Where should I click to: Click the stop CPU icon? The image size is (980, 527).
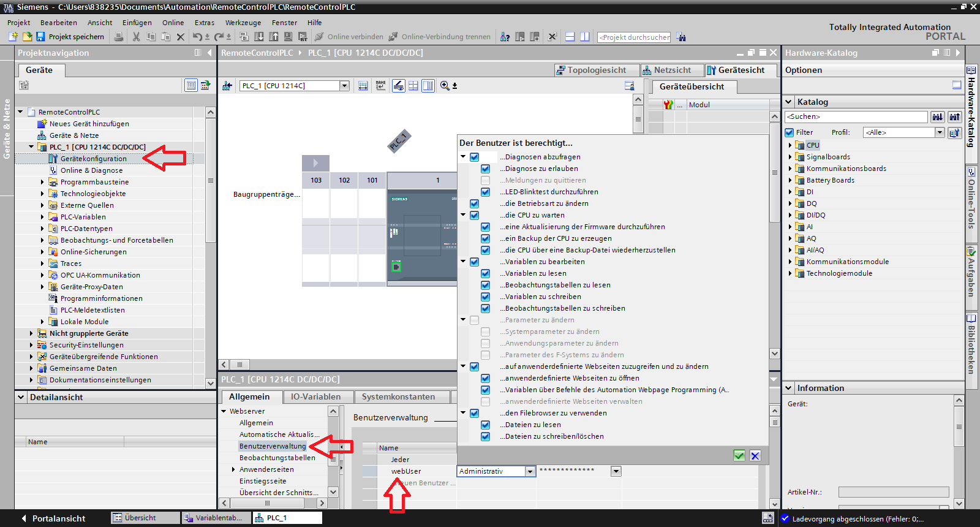pos(534,37)
